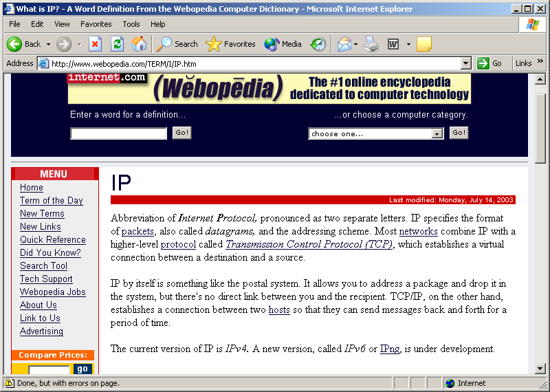550x392 pixels.
Task: Open the Mail button dropdown arrow
Action: click(355, 45)
